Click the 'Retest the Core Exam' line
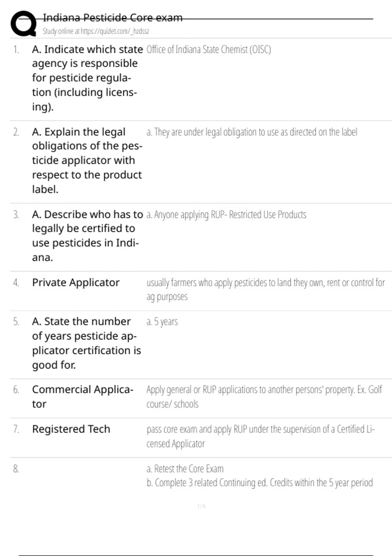This screenshot has height=556, width=392. [185, 469]
